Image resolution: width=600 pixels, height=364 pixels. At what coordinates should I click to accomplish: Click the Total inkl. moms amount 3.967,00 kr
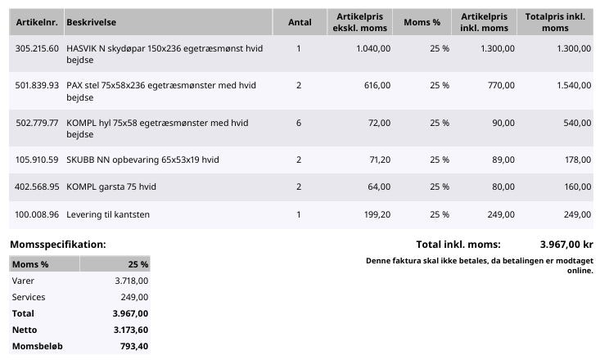[566, 245]
